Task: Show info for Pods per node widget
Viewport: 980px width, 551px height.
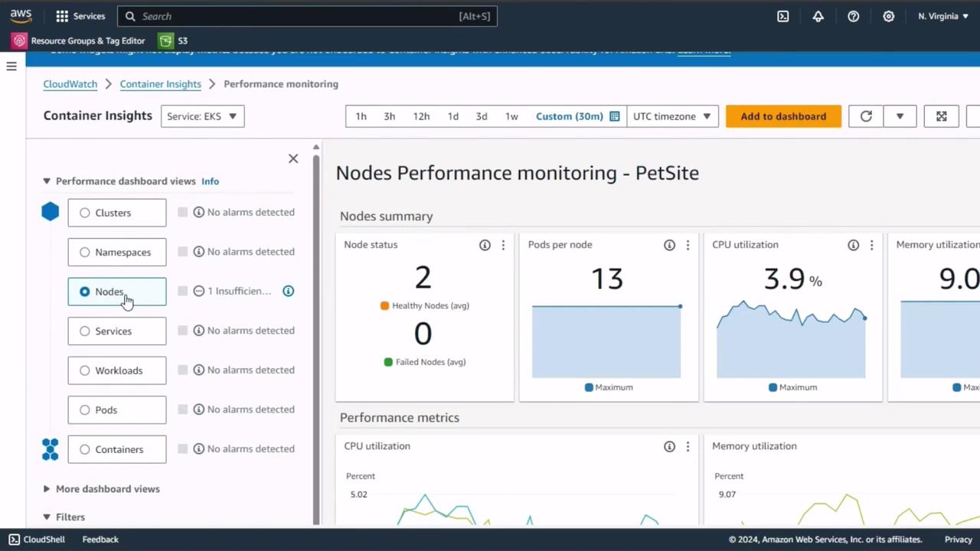Action: pyautogui.click(x=669, y=245)
